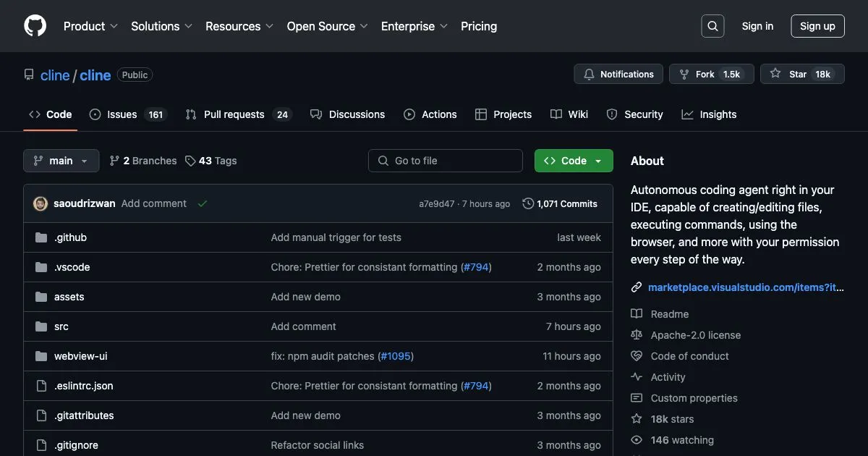Image resolution: width=868 pixels, height=456 pixels.
Task: Open the repository link icon next to marketplace URL
Action: coord(636,287)
